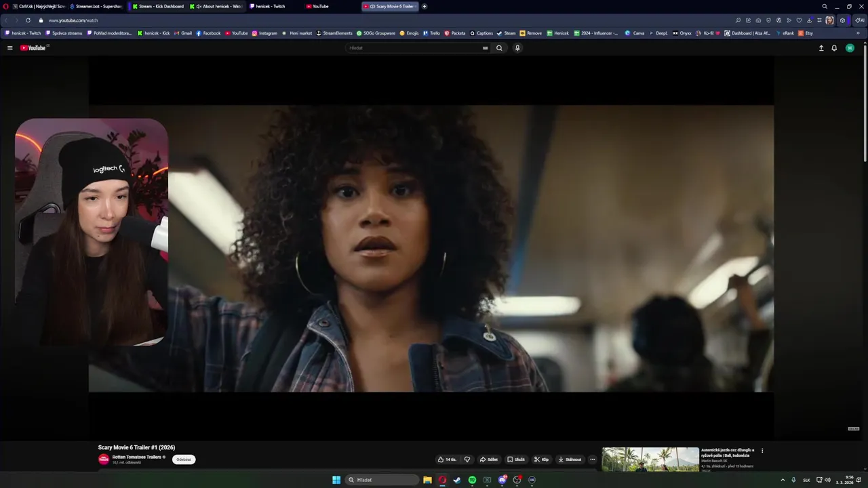Click the YouTube search magnifier button
Viewport: 868px width, 488px height.
click(499, 48)
